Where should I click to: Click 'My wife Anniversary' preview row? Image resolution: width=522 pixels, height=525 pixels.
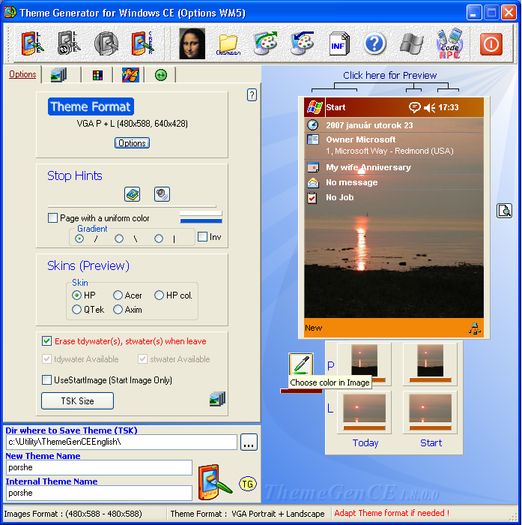(x=368, y=167)
